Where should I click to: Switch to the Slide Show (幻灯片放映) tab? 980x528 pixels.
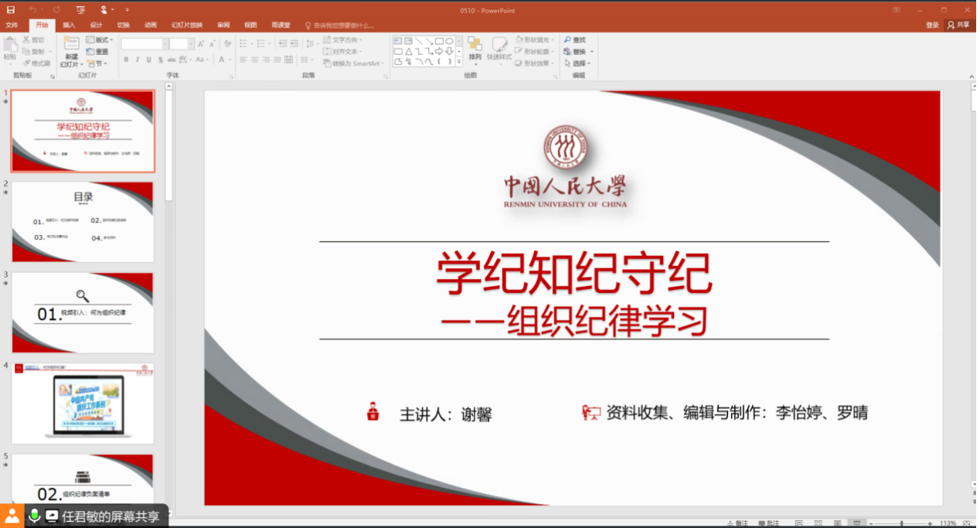(x=186, y=25)
